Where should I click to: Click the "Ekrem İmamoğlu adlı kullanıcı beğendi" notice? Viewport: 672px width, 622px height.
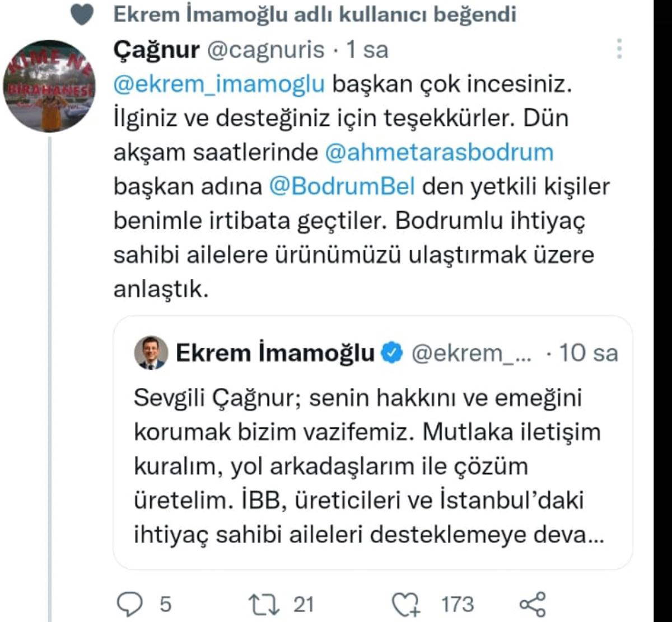(x=314, y=15)
